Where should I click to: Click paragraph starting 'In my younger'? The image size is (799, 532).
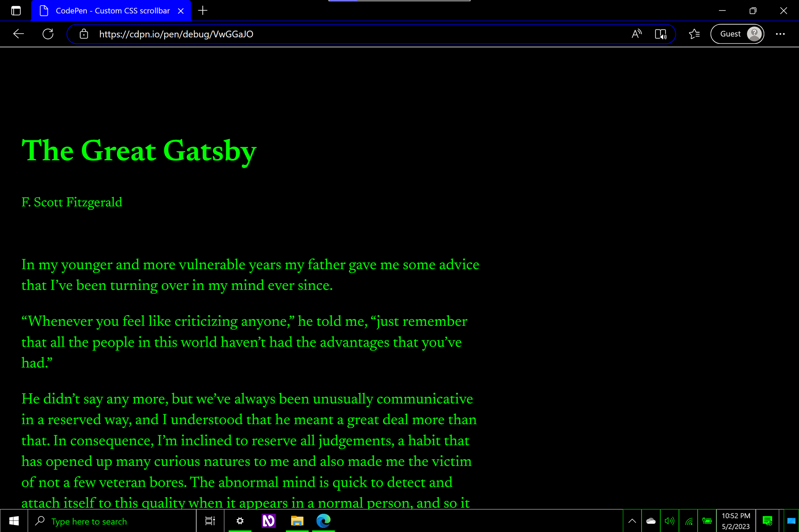[x=250, y=275]
